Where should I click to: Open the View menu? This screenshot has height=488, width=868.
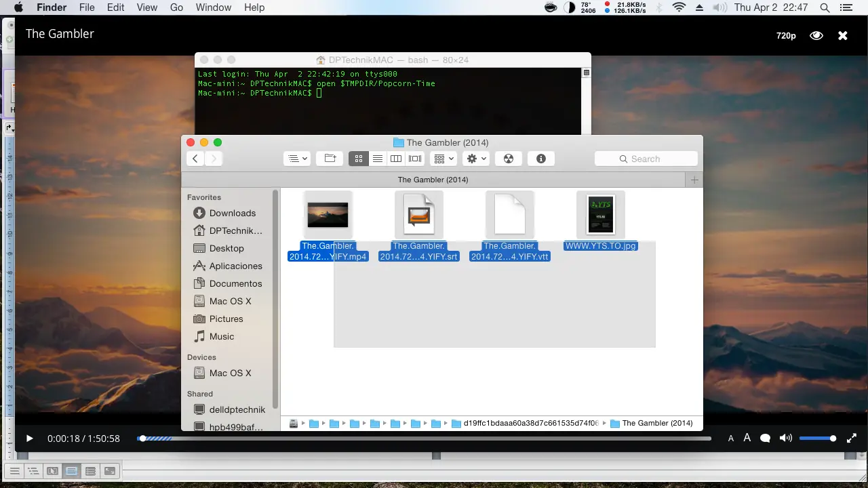(x=147, y=7)
